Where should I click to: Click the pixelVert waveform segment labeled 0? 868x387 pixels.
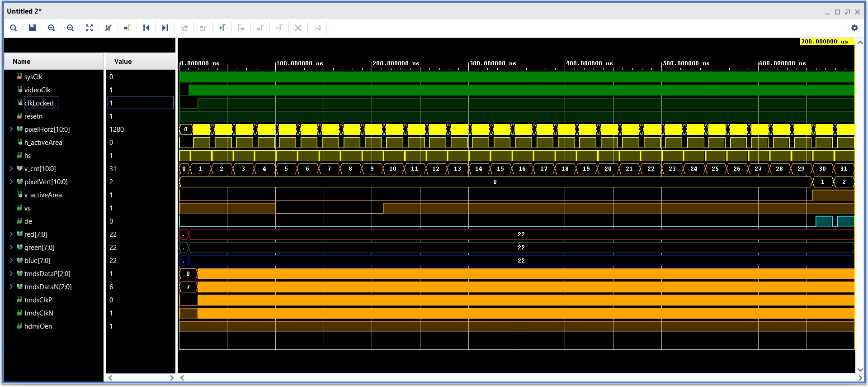[495, 182]
